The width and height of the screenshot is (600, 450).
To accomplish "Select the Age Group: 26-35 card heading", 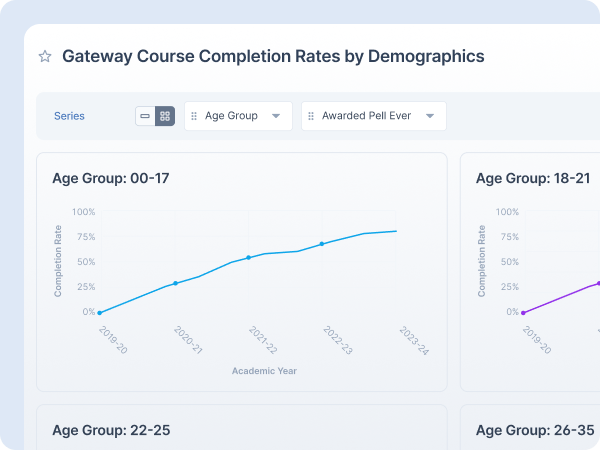I will (x=534, y=430).
